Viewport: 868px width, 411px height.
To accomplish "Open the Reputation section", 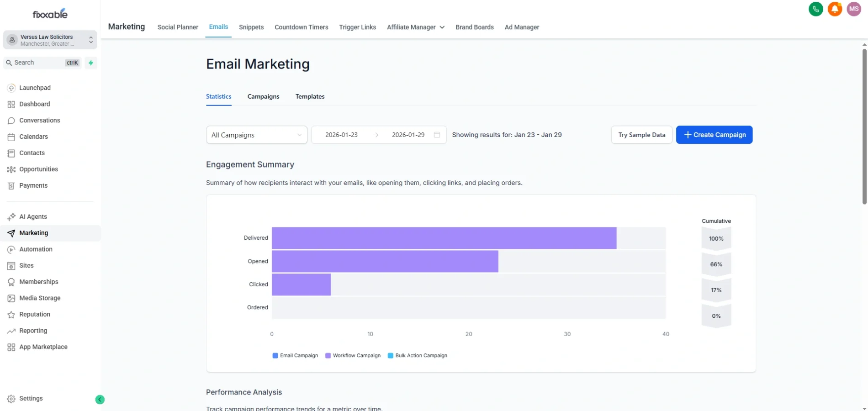I will pyautogui.click(x=34, y=314).
